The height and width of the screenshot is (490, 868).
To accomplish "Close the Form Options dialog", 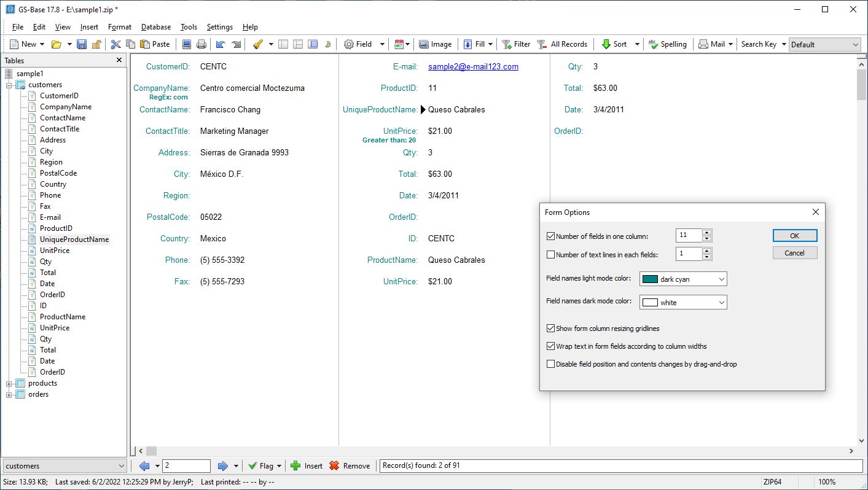I will pyautogui.click(x=816, y=212).
